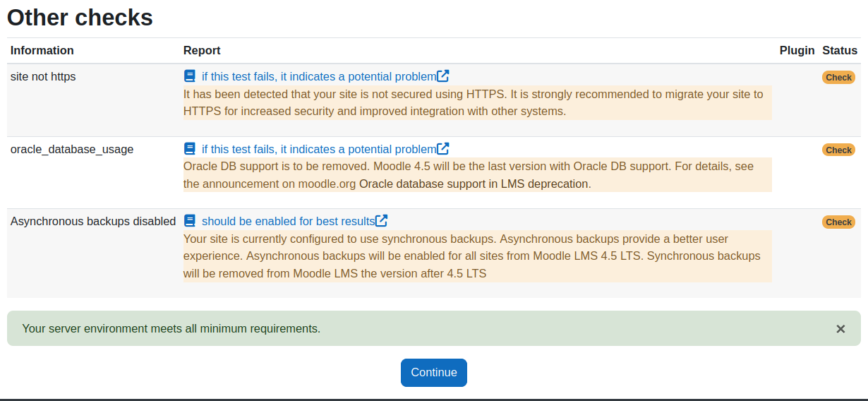The height and width of the screenshot is (401, 868).
Task: Open 'if this test fails' link for oracle_database_usage
Action: point(319,149)
